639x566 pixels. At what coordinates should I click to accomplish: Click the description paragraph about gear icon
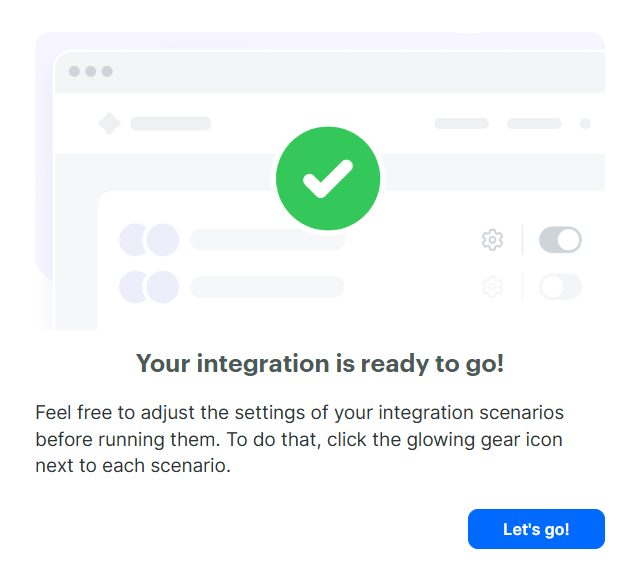[300, 439]
